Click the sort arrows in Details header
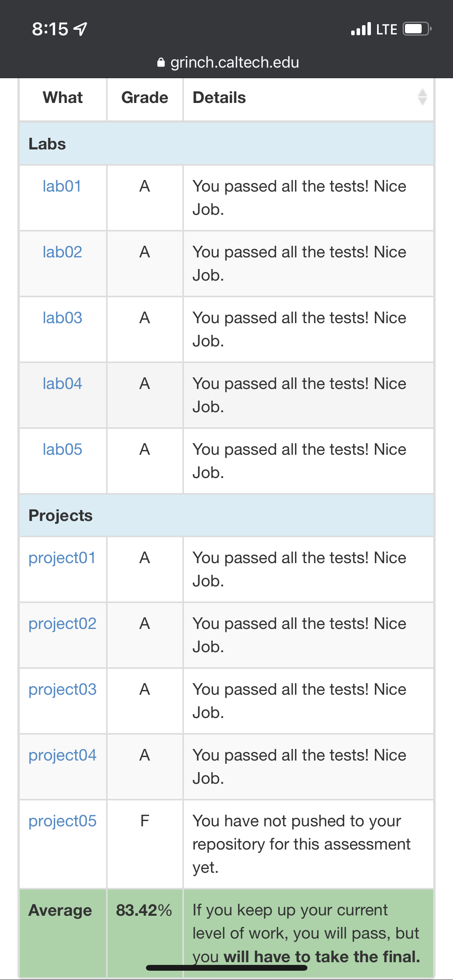The height and width of the screenshot is (980, 453). tap(422, 97)
